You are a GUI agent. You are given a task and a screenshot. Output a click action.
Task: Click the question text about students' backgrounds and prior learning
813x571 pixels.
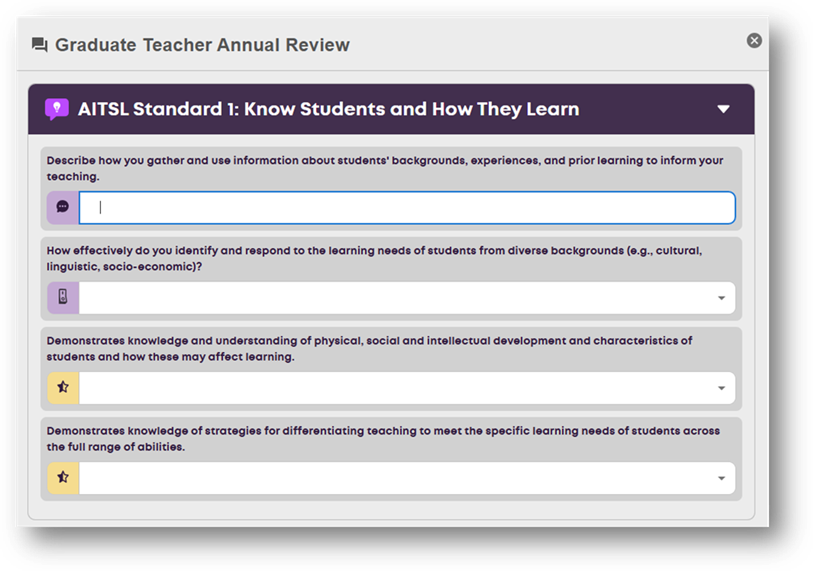point(385,168)
